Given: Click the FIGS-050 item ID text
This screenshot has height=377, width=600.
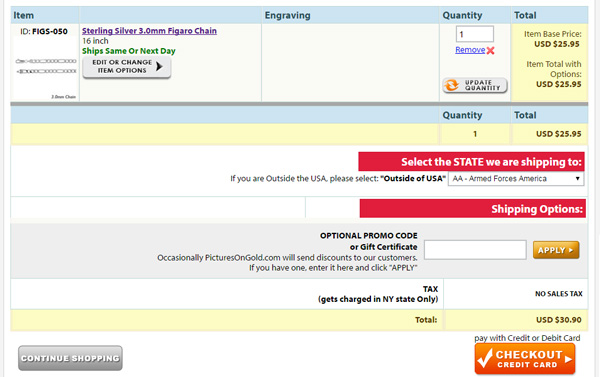Looking at the screenshot, I should [x=50, y=31].
